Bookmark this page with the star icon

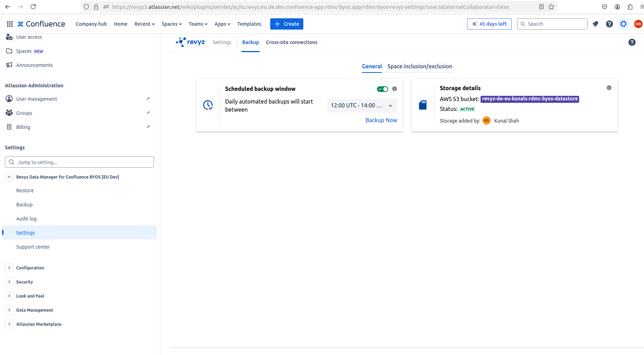click(x=551, y=7)
